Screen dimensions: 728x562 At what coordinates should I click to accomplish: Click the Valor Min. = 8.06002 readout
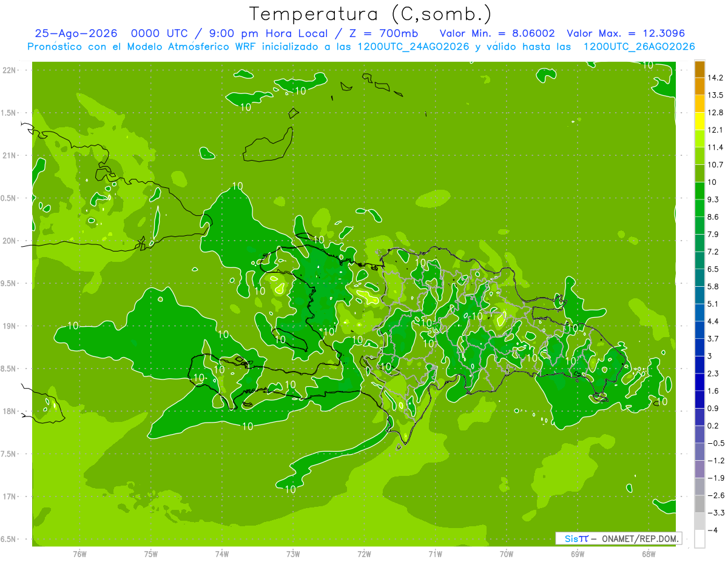coord(497,34)
